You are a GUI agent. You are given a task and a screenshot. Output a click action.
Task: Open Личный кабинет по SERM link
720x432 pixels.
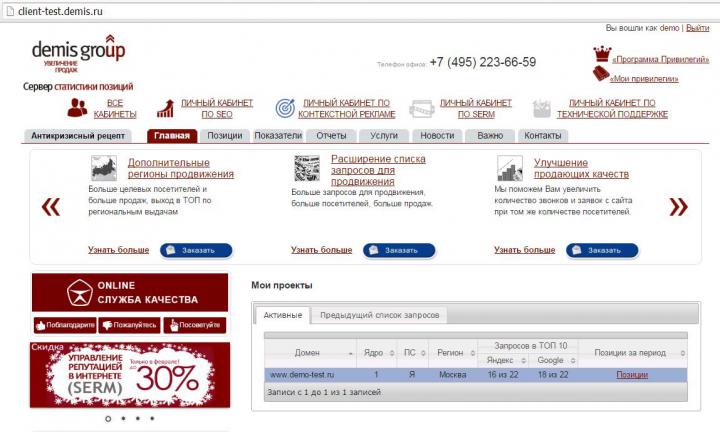[476, 109]
